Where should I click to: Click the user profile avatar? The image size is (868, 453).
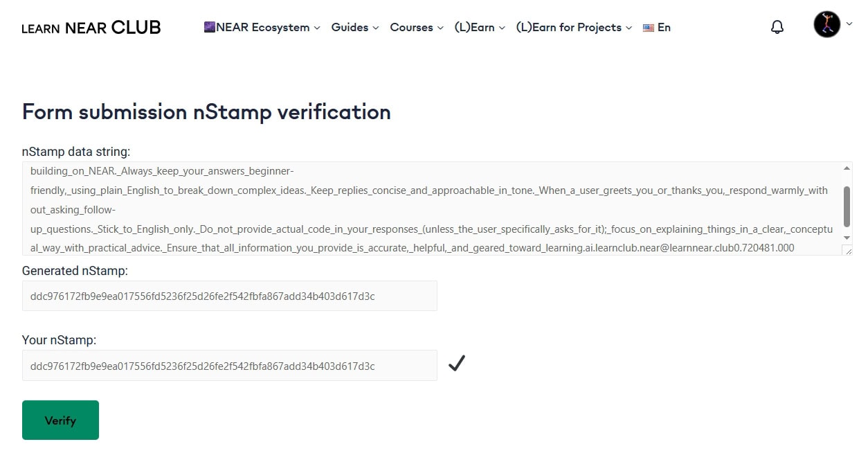click(x=826, y=24)
